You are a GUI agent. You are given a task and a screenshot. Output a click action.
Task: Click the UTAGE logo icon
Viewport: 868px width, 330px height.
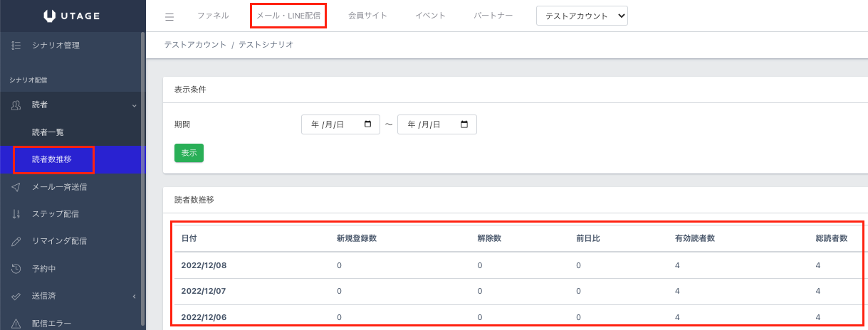pyautogui.click(x=49, y=16)
